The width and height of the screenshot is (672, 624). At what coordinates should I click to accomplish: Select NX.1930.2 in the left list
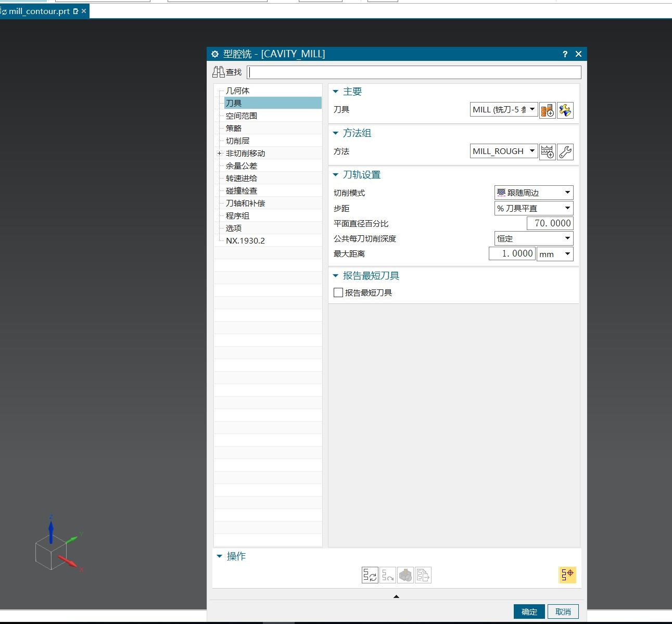click(x=245, y=240)
